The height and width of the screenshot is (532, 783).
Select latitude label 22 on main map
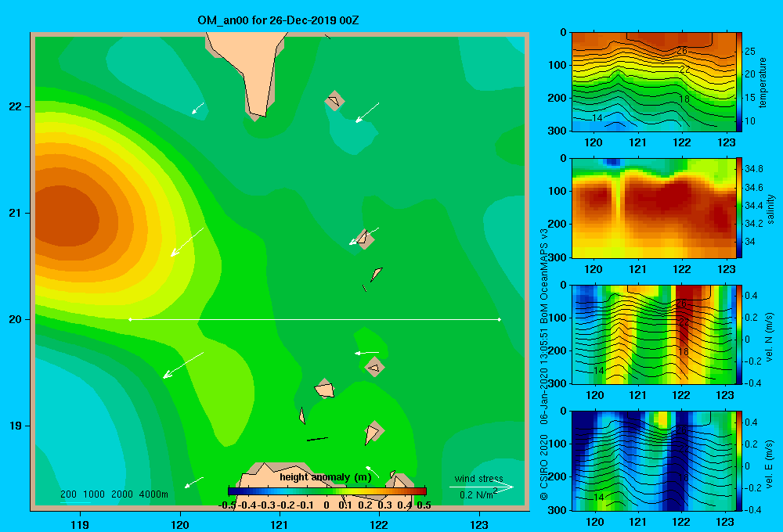[x=16, y=107]
